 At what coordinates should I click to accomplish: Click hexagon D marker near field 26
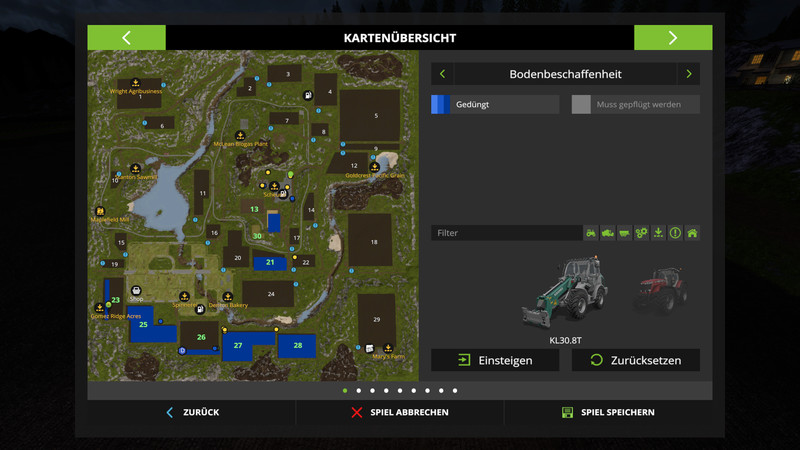coord(182,351)
